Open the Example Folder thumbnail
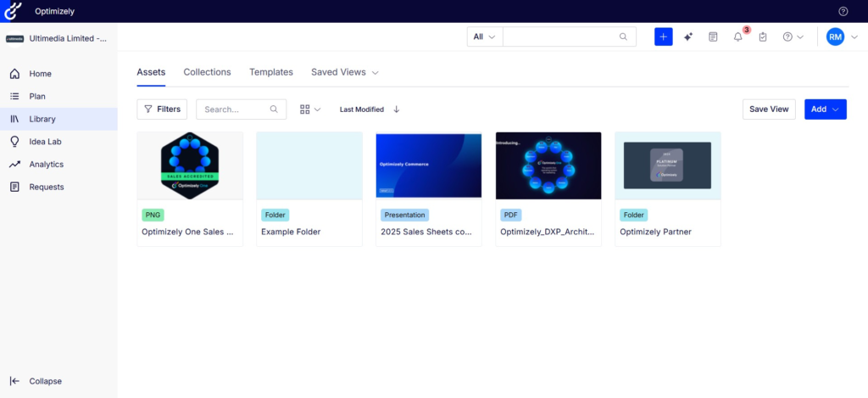The height and width of the screenshot is (398, 868). tap(309, 165)
